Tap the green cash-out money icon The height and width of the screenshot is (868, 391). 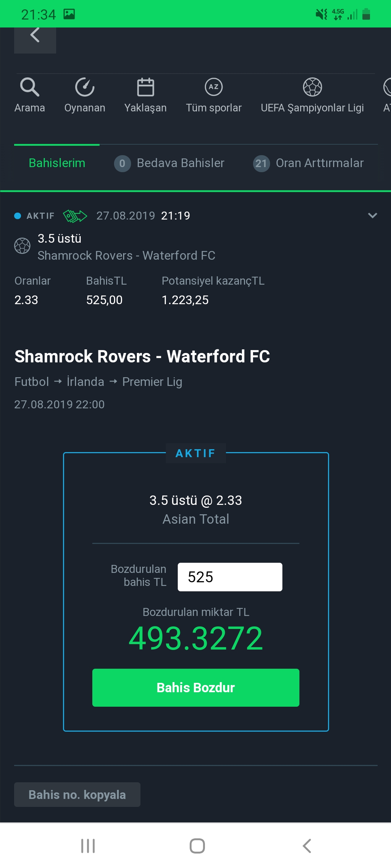75,216
